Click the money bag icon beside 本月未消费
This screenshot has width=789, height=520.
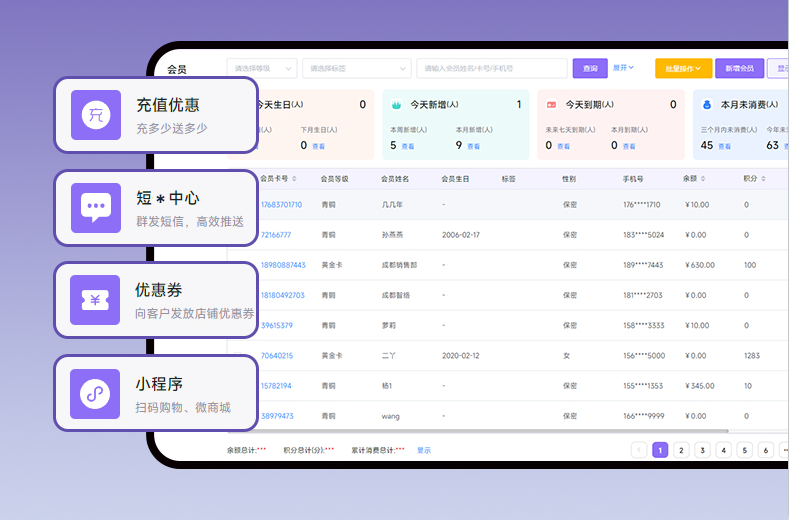pyautogui.click(x=706, y=104)
